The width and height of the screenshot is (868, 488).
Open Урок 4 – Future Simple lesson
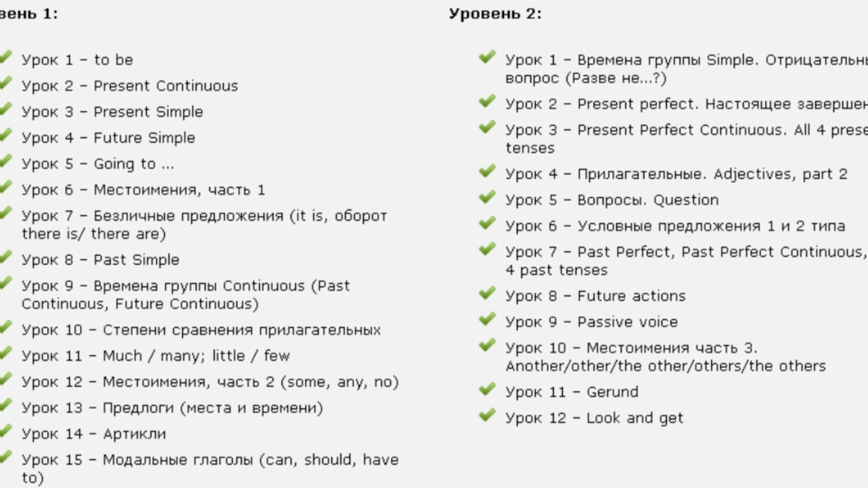[x=108, y=138]
